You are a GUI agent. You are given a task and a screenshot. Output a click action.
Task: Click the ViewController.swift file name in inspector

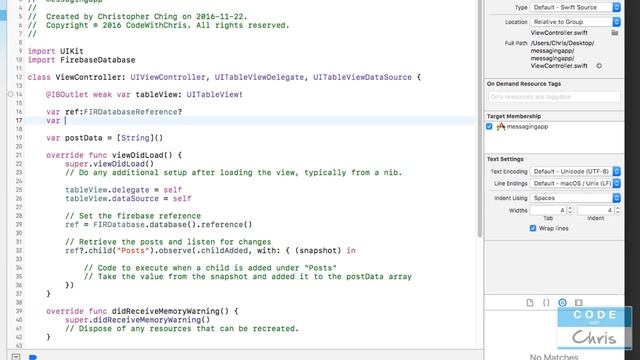coord(559,33)
